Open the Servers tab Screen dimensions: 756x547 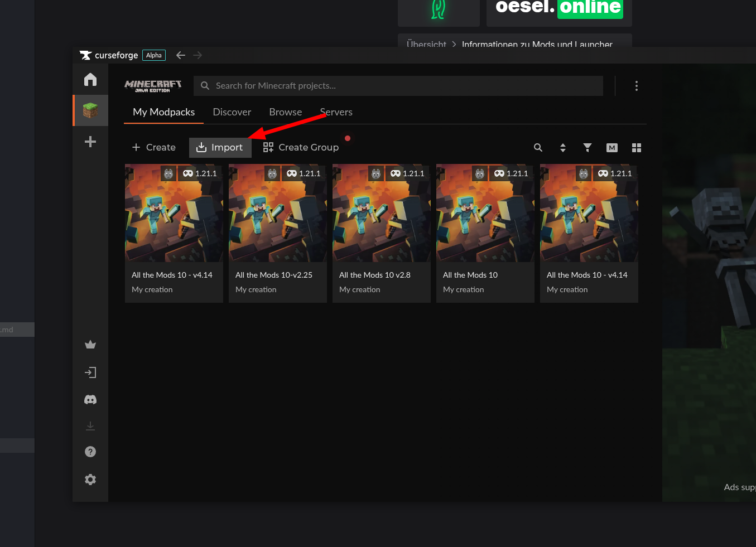(x=336, y=112)
